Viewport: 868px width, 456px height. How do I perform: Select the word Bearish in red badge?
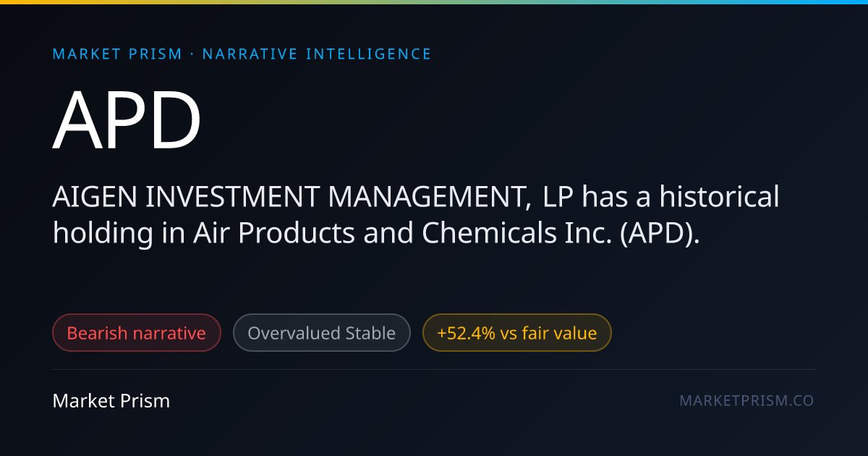pyautogui.click(x=97, y=333)
